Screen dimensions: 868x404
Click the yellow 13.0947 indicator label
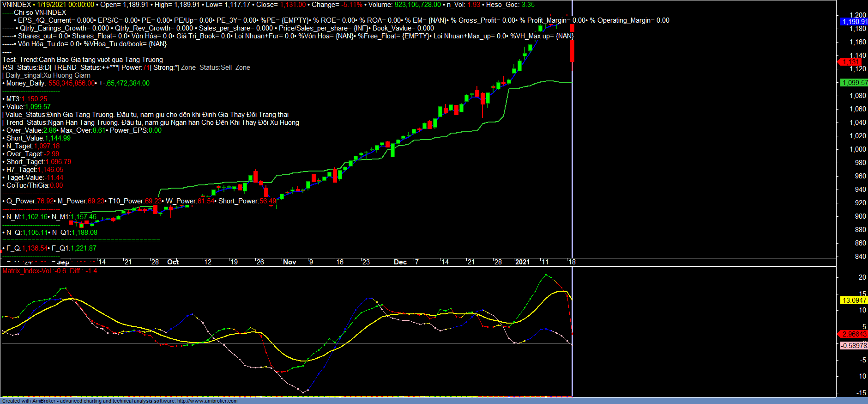coord(854,300)
